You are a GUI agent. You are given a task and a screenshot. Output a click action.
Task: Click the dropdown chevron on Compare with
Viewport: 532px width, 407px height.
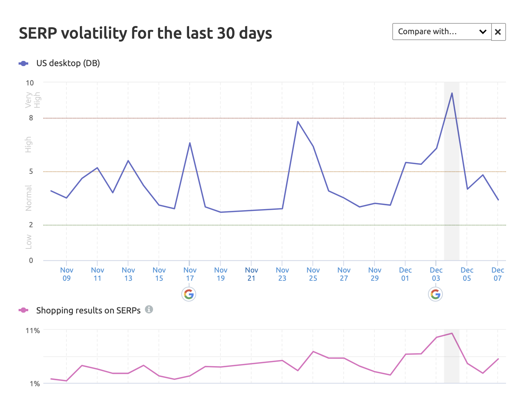pyautogui.click(x=483, y=32)
